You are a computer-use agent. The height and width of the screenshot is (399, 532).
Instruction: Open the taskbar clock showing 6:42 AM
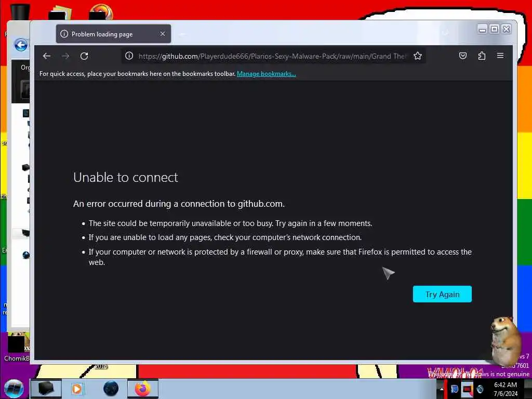(505, 389)
